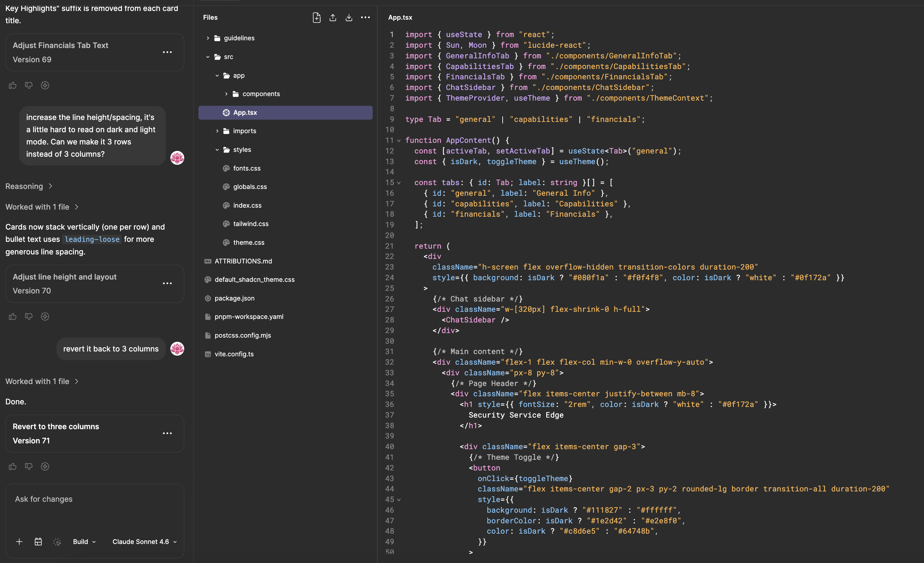Image resolution: width=924 pixels, height=563 pixels.
Task: Open the Files panel more options menu
Action: (x=365, y=17)
